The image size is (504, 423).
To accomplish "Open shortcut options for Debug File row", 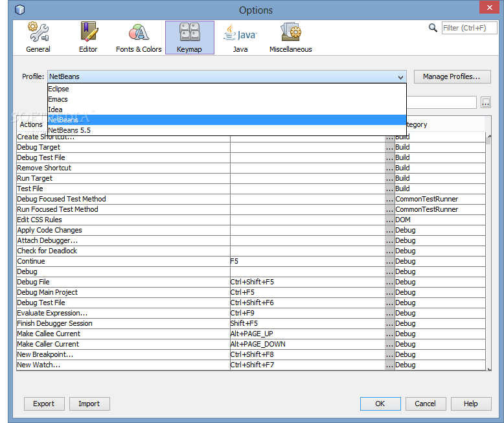I will 389,282.
